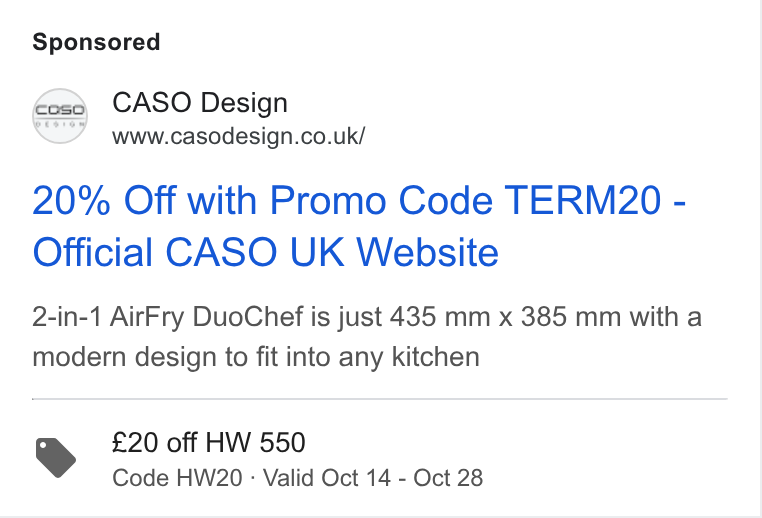
Task: Open the 20% Off with Promo Code headline
Action: point(359,200)
